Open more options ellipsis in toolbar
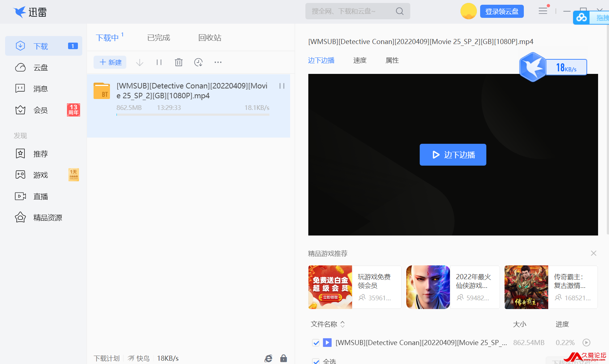Viewport: 609px width, 364px height. [x=218, y=62]
